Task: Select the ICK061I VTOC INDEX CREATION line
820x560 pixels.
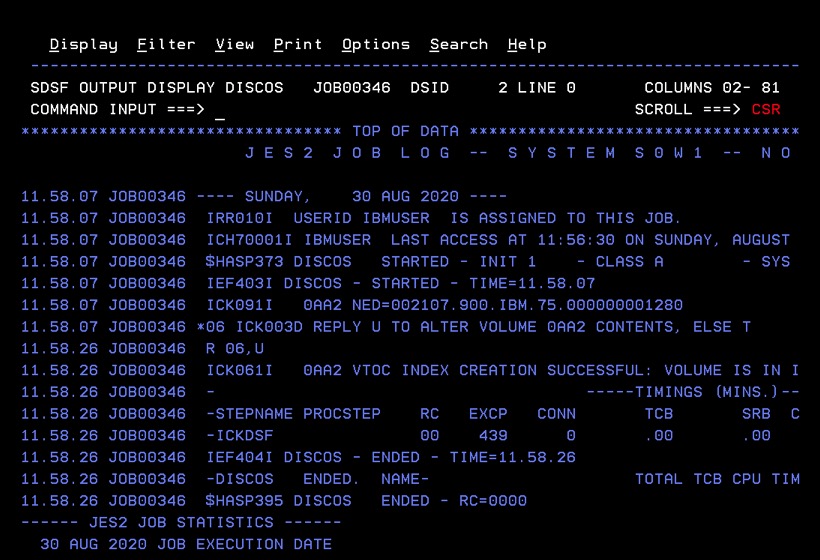Action: [410, 370]
